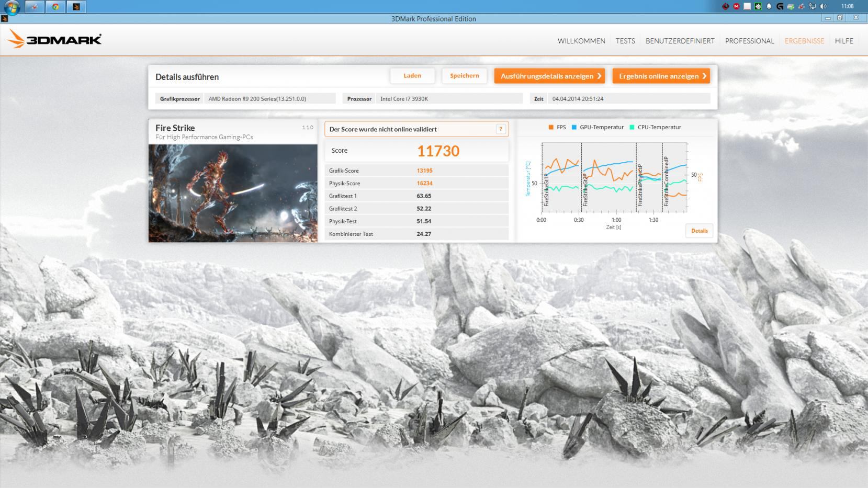
Task: Click the FireStrikeGt1P chart marker
Action: click(546, 189)
